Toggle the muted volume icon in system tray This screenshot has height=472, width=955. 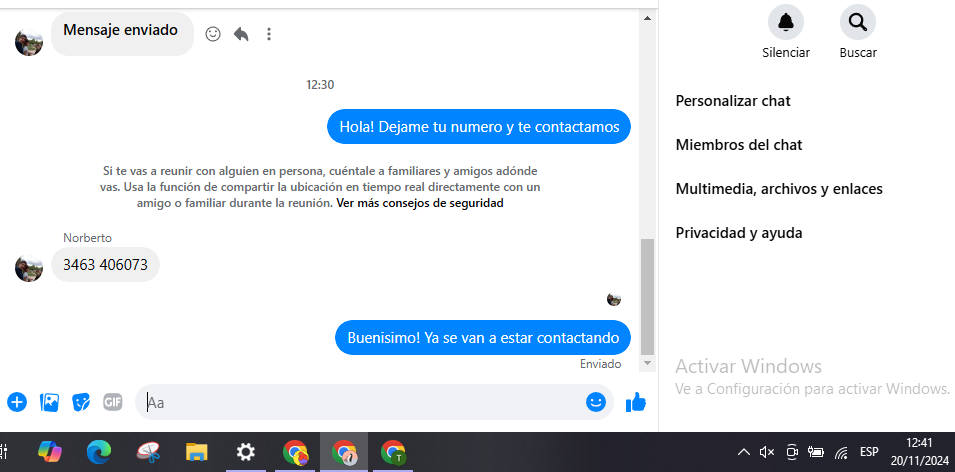767,452
